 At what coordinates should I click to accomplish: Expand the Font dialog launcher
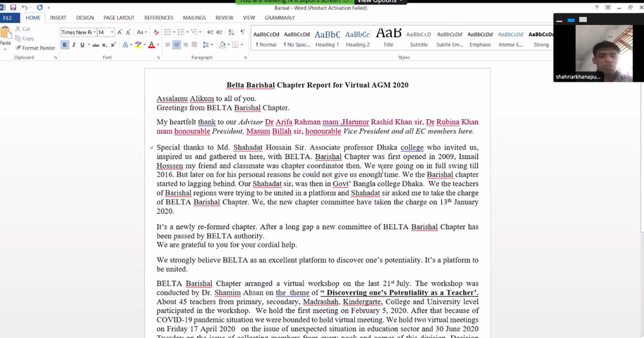click(x=158, y=58)
